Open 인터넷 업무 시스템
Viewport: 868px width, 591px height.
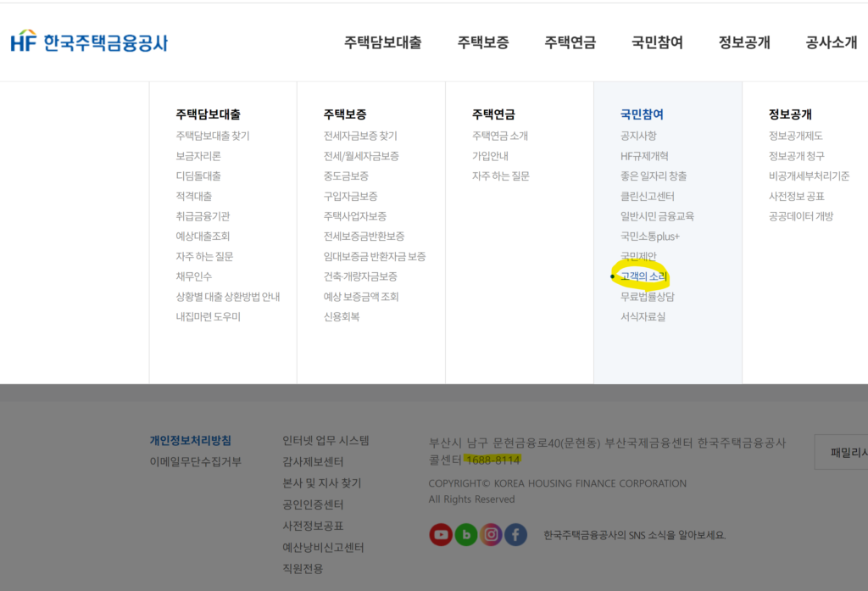[x=325, y=440]
